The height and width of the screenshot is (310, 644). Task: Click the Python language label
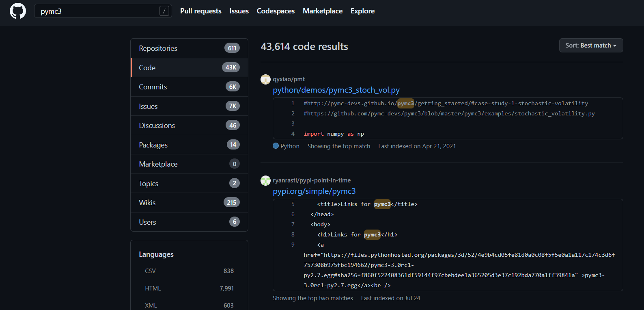290,146
